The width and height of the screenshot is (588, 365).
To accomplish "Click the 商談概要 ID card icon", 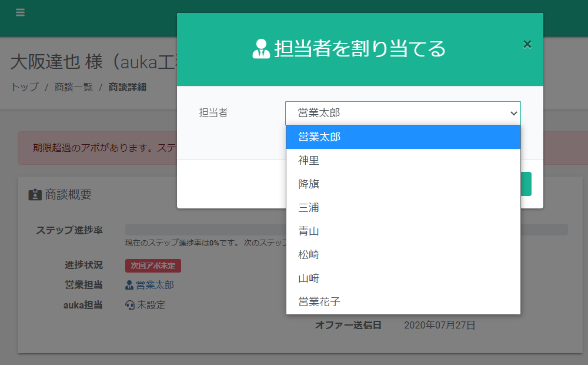I will tap(35, 194).
